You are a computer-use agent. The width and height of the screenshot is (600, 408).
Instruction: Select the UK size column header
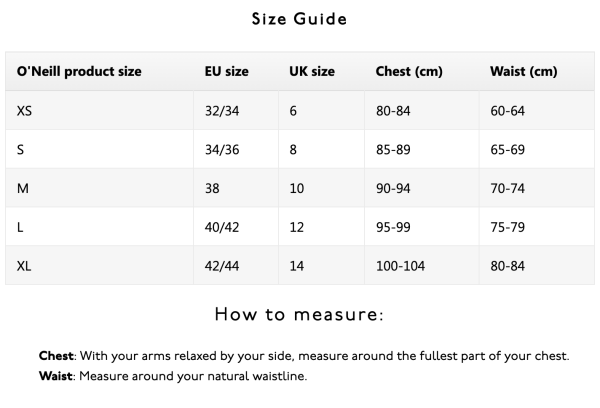[312, 72]
